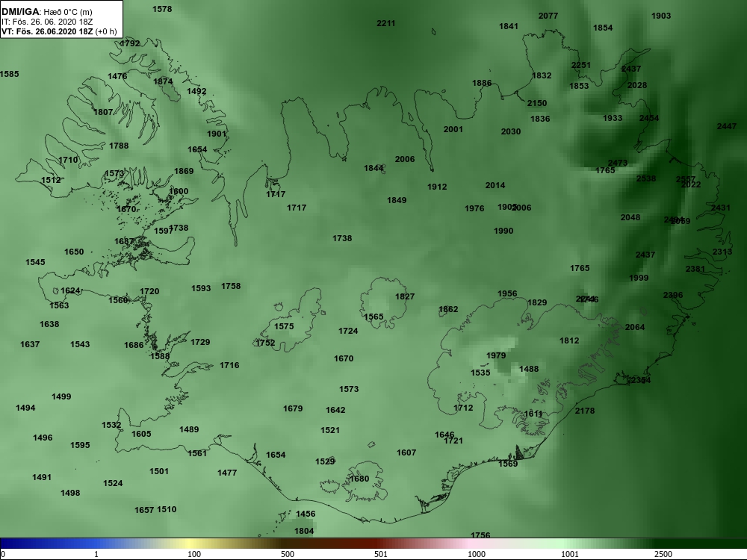Screen dimensions: 747x560
Task: Click the 2431 value label
Action: (x=721, y=208)
